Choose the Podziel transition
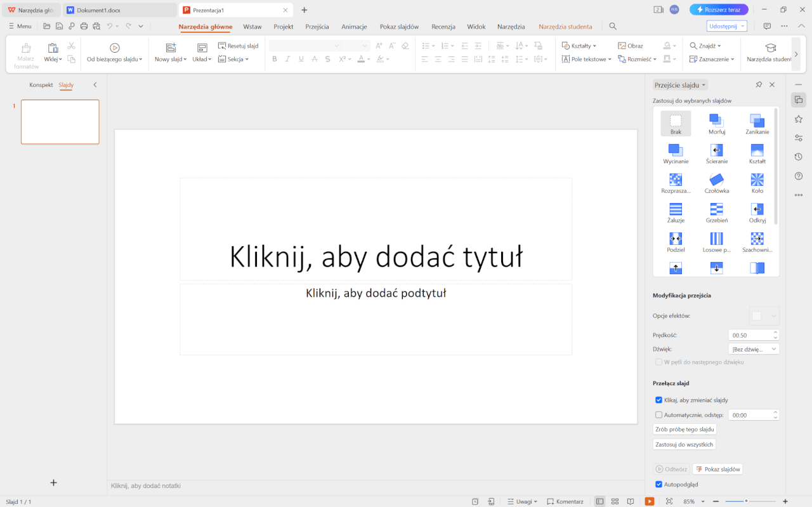The width and height of the screenshot is (812, 507). 676,242
